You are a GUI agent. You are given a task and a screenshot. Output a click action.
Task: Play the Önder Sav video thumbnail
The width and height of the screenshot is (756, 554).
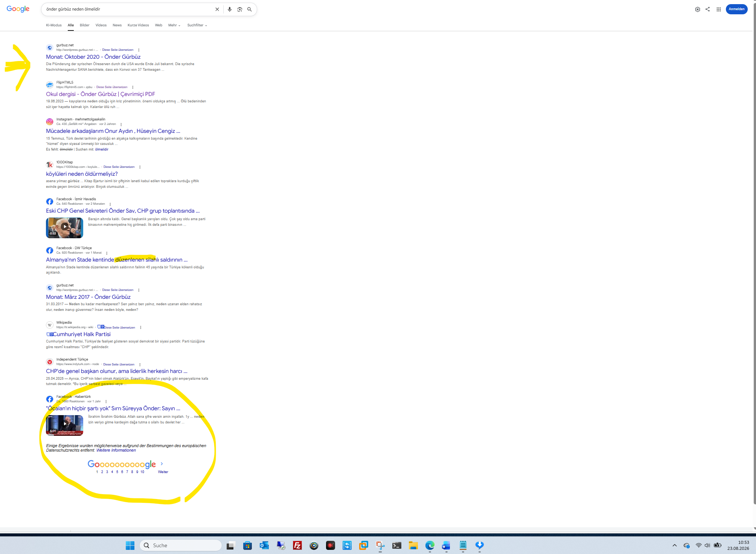pyautogui.click(x=65, y=228)
